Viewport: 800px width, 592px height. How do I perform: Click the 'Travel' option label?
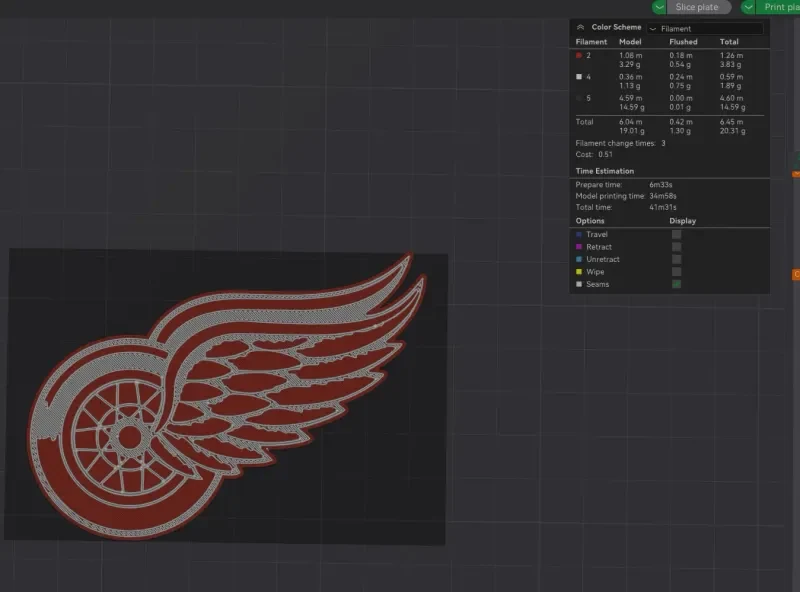pyautogui.click(x=597, y=235)
